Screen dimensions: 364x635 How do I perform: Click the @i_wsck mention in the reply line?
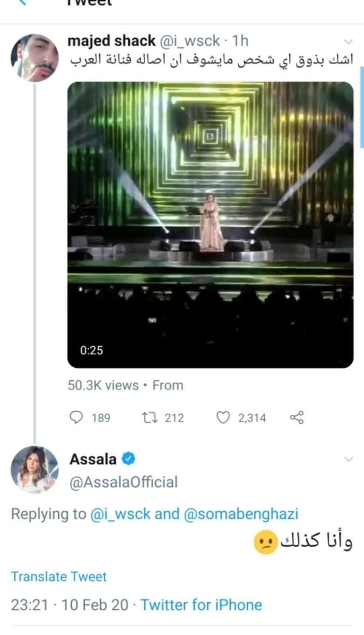[x=120, y=514]
